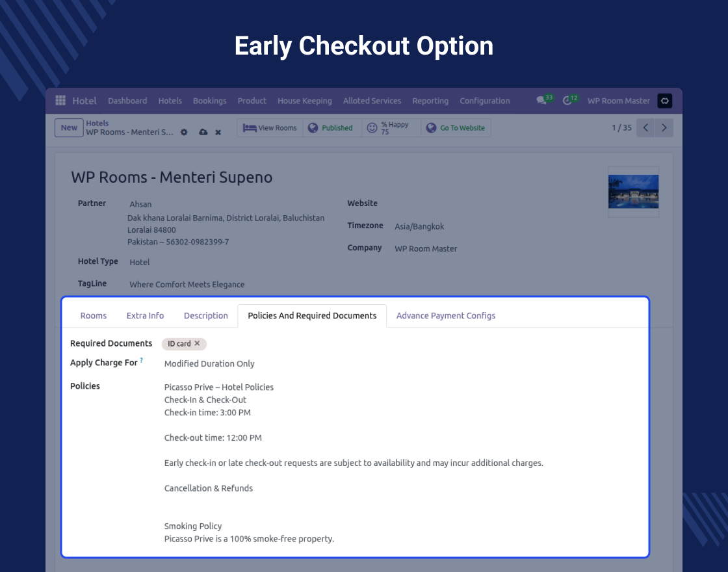The width and height of the screenshot is (728, 572).
Task: Click the user avatar icon
Action: coord(664,101)
